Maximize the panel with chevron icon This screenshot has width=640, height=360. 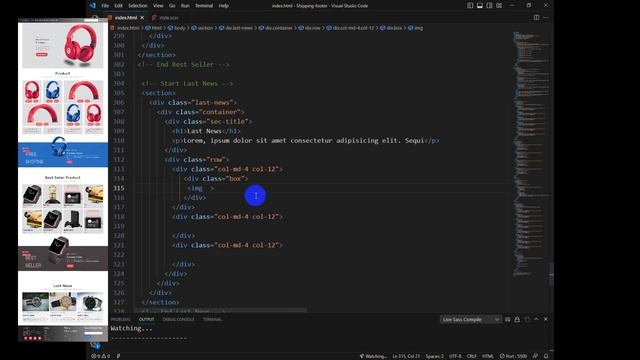pyautogui.click(x=536, y=319)
